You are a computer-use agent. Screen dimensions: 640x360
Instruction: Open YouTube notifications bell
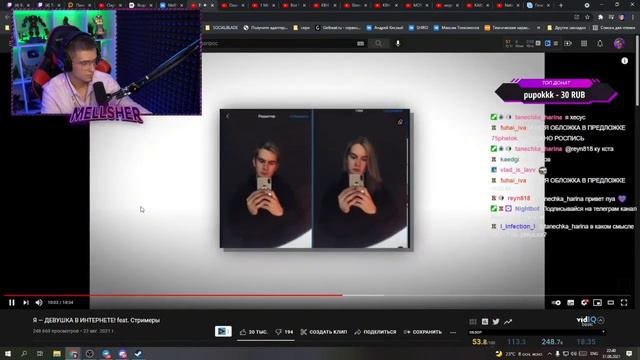coord(600,43)
